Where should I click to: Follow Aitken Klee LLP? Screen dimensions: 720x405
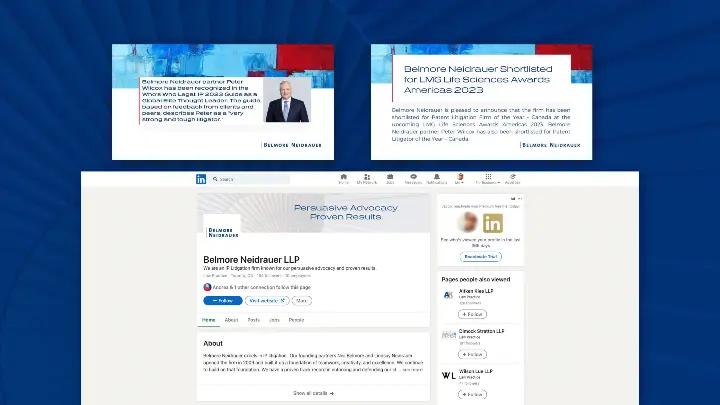[x=472, y=314]
